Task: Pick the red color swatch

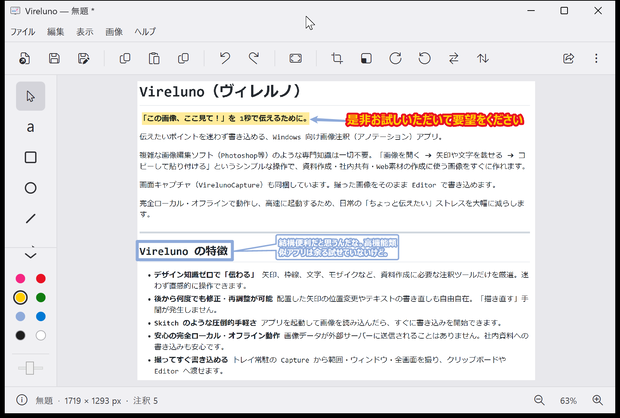Action: (x=41, y=278)
